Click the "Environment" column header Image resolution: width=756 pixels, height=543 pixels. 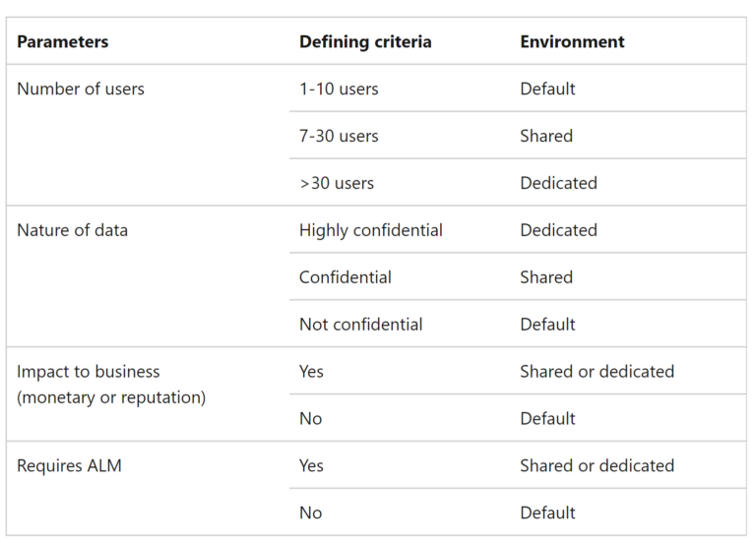[x=572, y=42]
